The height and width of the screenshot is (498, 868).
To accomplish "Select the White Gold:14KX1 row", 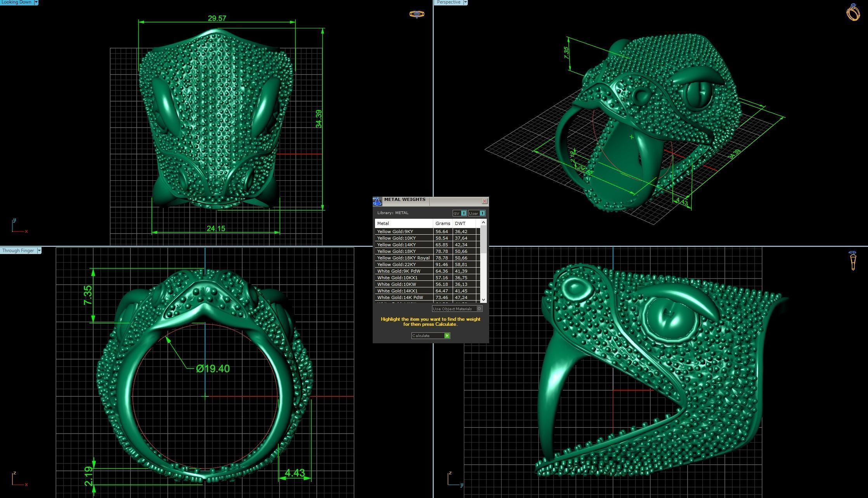I will click(x=427, y=291).
